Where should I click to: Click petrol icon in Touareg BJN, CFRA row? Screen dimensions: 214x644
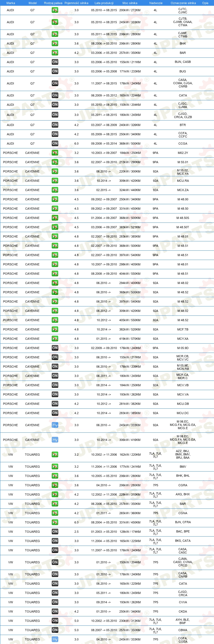point(55,522)
